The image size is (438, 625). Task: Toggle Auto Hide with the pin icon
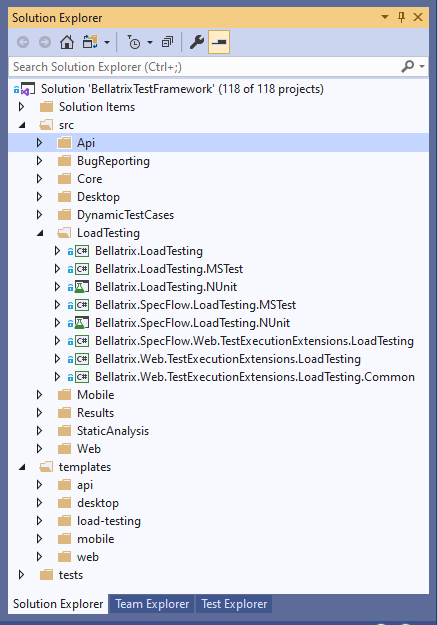(x=401, y=17)
